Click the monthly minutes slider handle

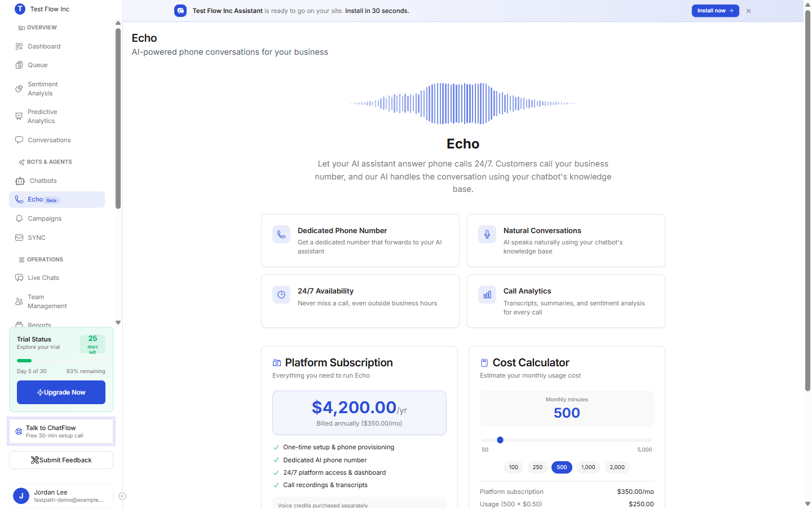500,440
